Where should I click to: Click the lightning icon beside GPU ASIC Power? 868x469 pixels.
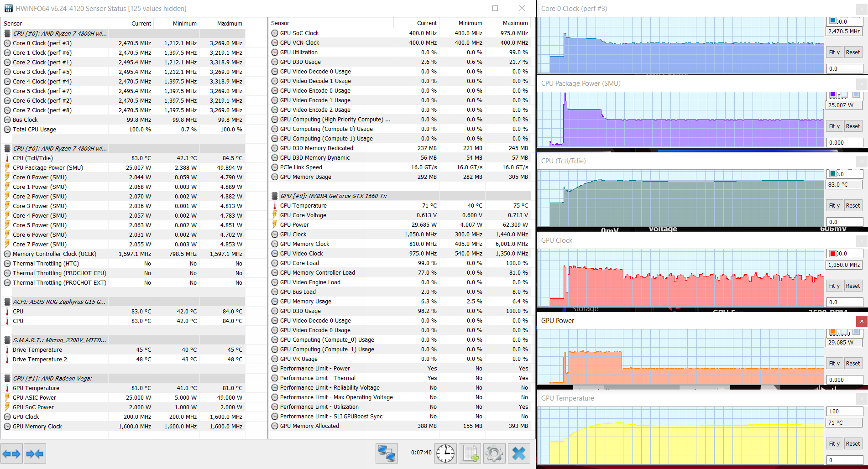pyautogui.click(x=7, y=397)
